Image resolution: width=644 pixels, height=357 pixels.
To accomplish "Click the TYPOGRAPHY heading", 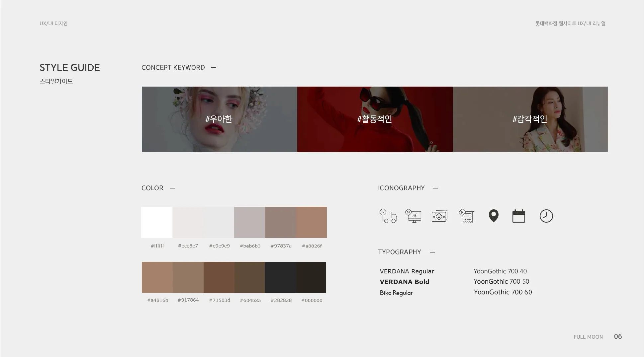I will 400,252.
